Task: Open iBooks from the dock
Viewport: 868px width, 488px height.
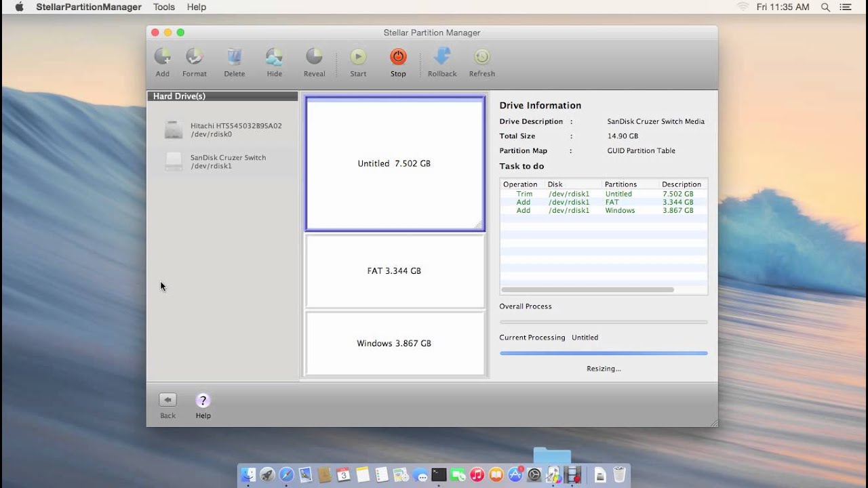Action: (x=496, y=474)
